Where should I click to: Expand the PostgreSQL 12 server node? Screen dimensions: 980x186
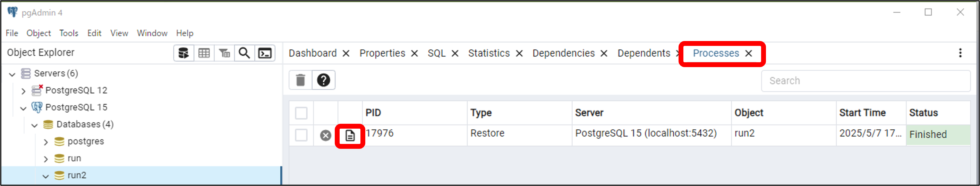pos(23,91)
